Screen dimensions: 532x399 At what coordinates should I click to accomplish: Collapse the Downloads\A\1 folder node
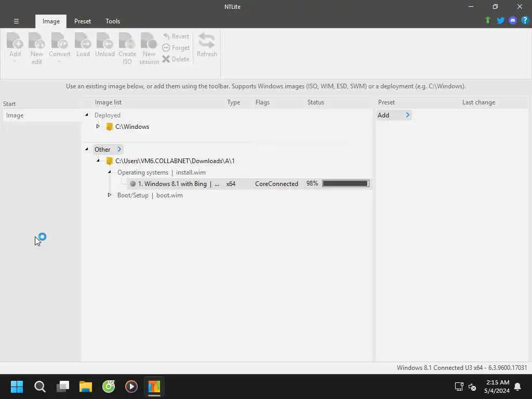98,161
